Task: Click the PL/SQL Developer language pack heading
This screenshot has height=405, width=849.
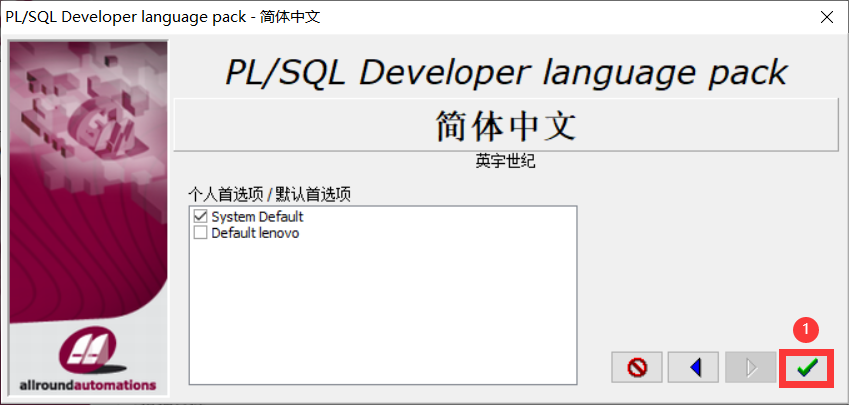Action: pyautogui.click(x=506, y=72)
